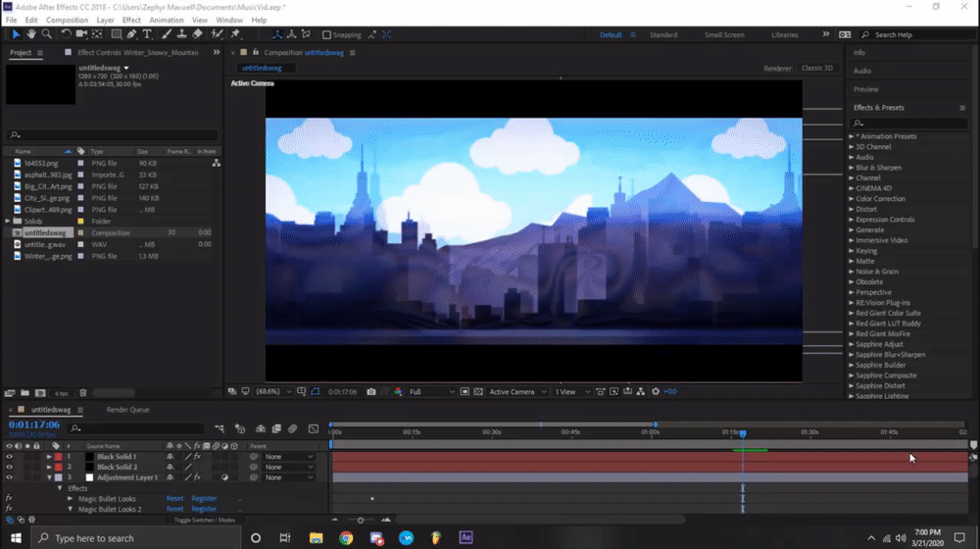Viewport: 980px width, 549px height.
Task: Select the Winter image file in the Project panel
Action: pyautogui.click(x=47, y=257)
